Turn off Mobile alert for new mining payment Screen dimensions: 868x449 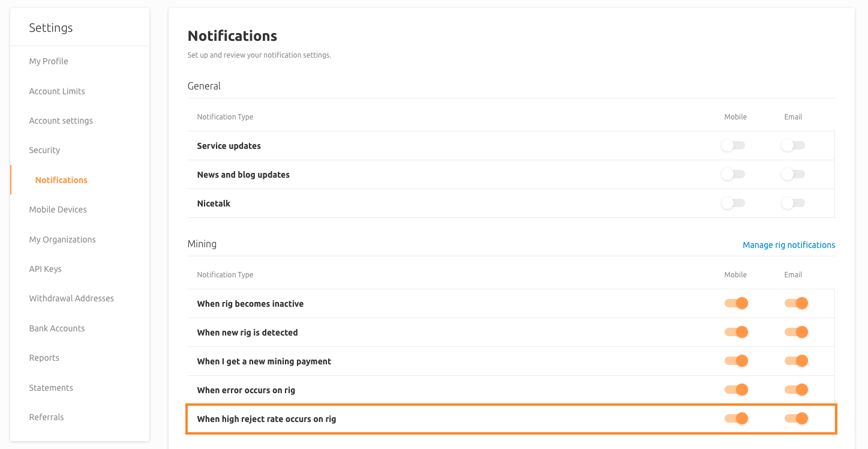point(736,361)
